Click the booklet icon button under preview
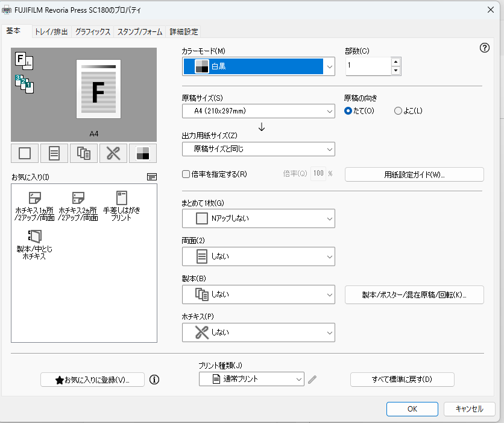Viewport: 504px width, 423px height. 84,153
